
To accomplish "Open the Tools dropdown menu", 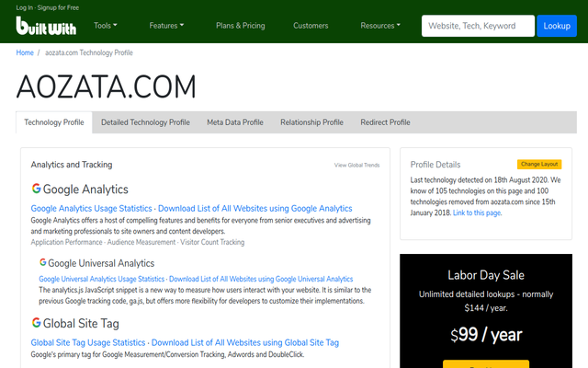I will click(106, 26).
